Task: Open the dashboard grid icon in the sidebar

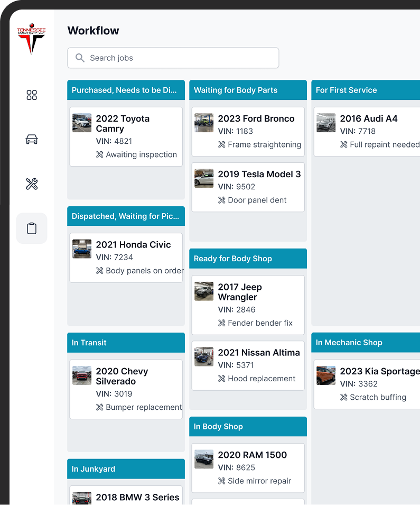Action: [32, 95]
